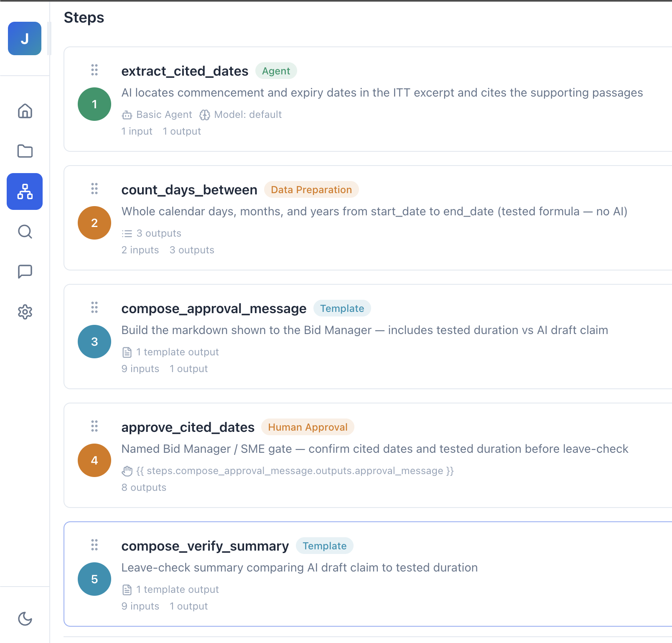
Task: Click '2 inputs' in count_days_between
Action: [x=140, y=250]
